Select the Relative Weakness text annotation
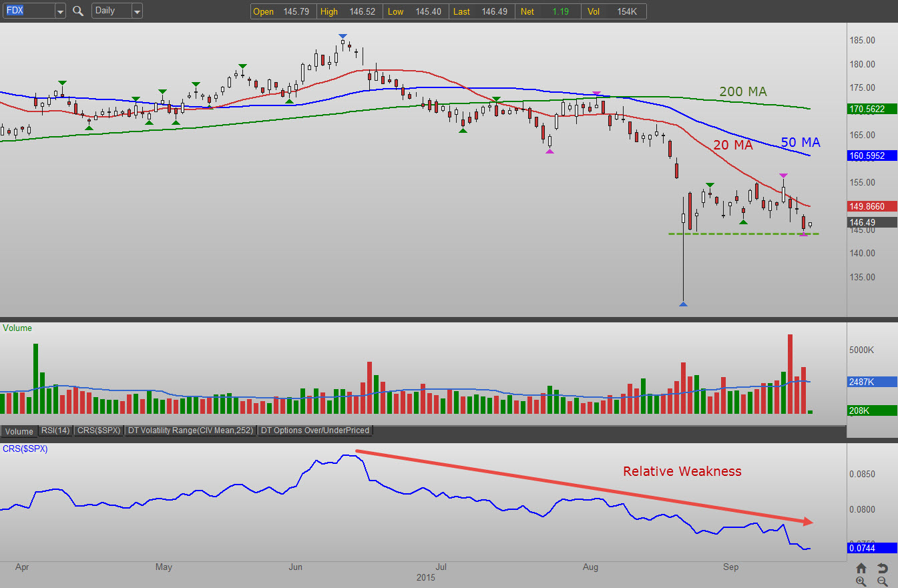The height and width of the screenshot is (588, 898). coord(682,471)
